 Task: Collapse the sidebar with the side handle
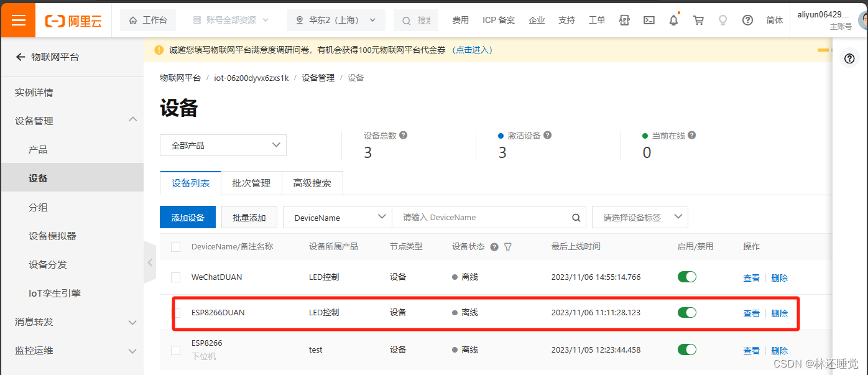pos(149,262)
